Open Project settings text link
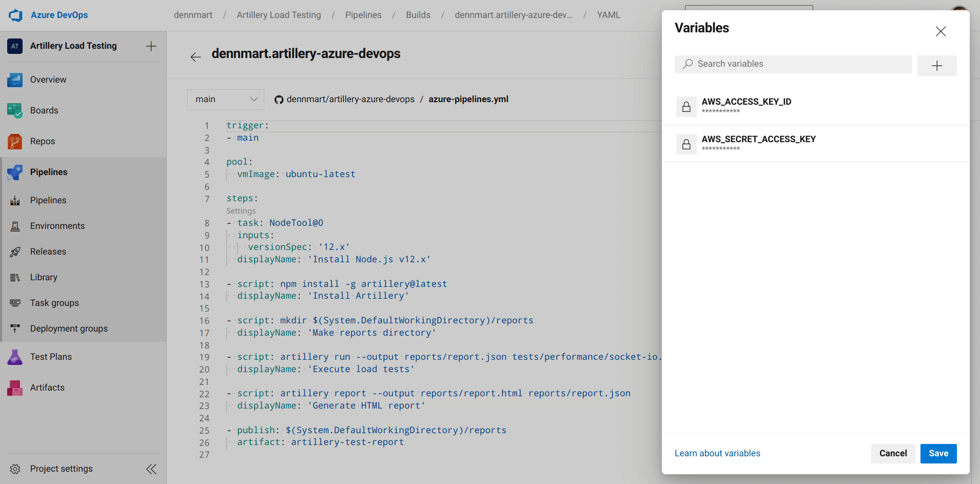Image resolution: width=980 pixels, height=484 pixels. [x=62, y=469]
